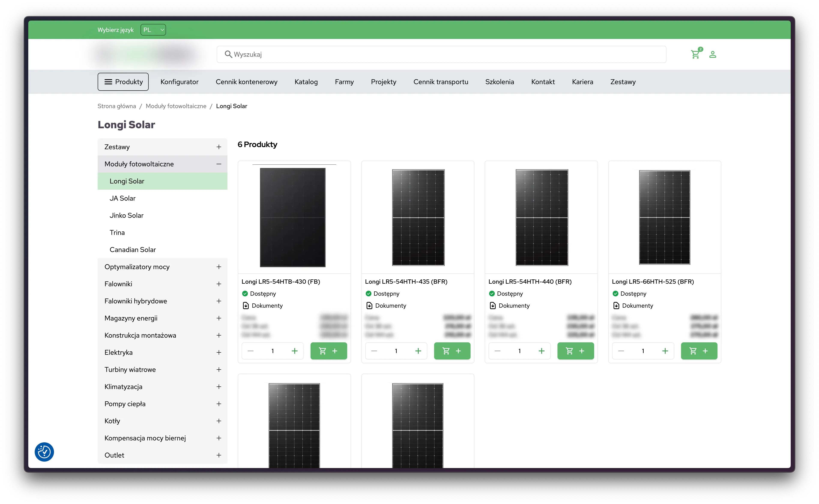Select Jinko Solar subcategory
Viewport: 819px width, 504px height.
pos(162,215)
